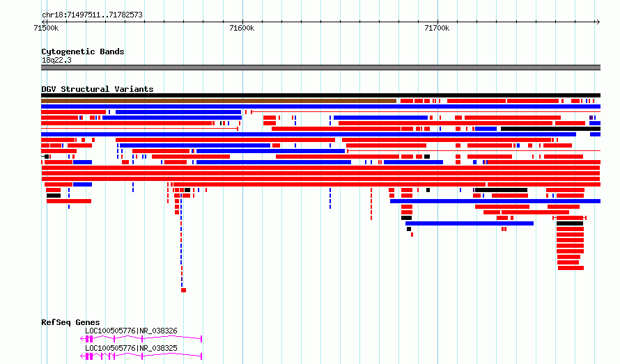Click the Cytogenetic Bands track title
This screenshot has height=364, width=620.
(x=83, y=52)
